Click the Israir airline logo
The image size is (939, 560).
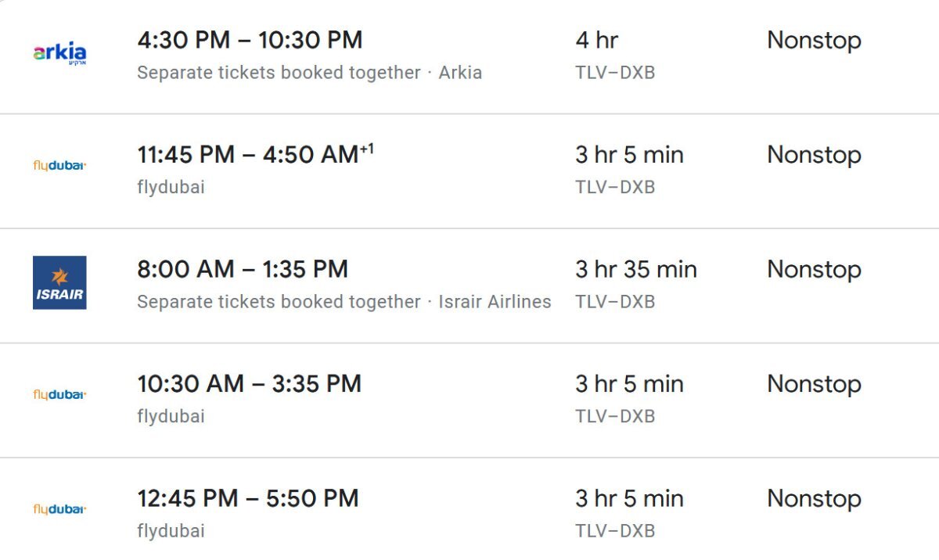click(59, 283)
